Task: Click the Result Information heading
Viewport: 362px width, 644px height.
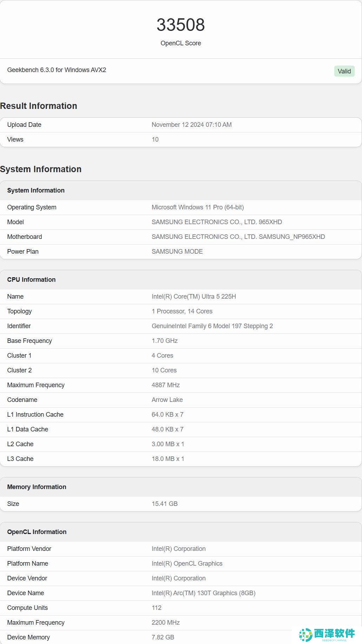Action: click(x=39, y=106)
